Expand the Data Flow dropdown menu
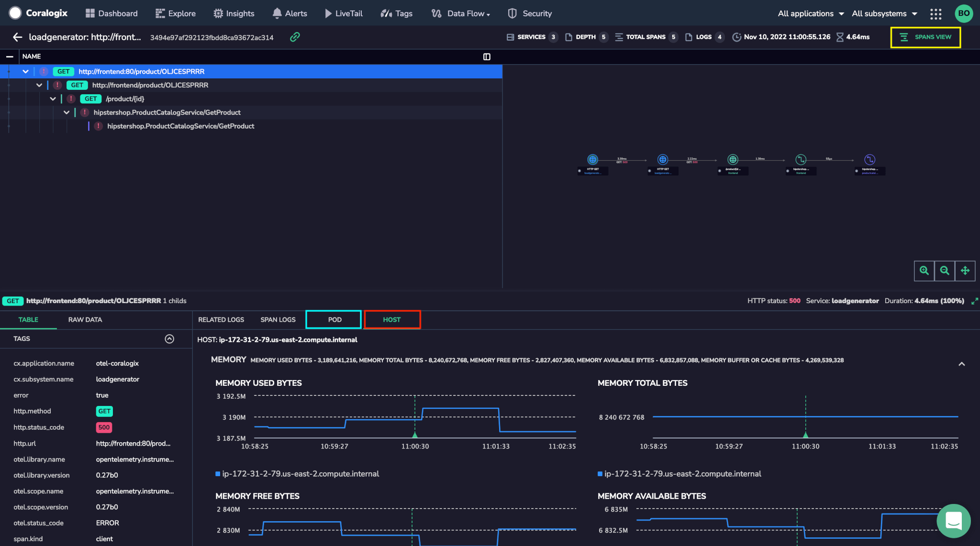Viewport: 980px width, 546px height. [x=460, y=13]
